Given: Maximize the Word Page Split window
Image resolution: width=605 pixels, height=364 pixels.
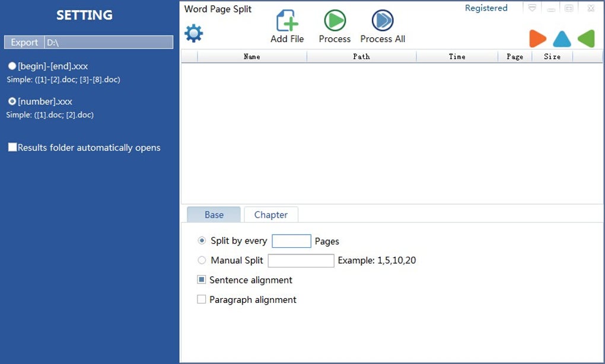Looking at the screenshot, I should point(569,8).
